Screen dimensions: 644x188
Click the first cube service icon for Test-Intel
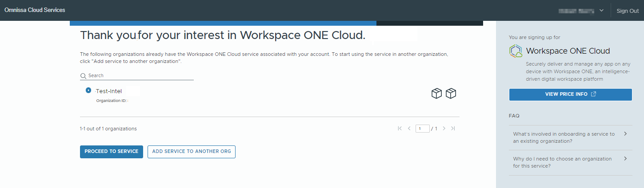pyautogui.click(x=437, y=94)
